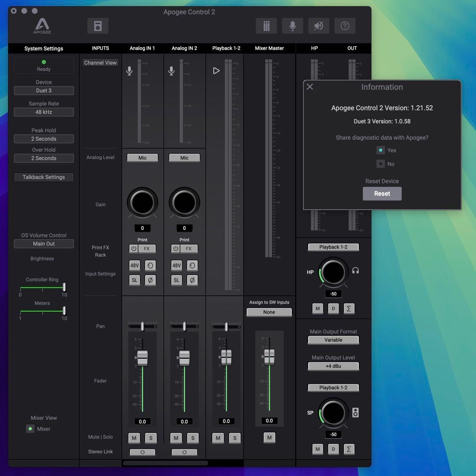Activate Soft Limit on Analog IN 1

point(134,280)
